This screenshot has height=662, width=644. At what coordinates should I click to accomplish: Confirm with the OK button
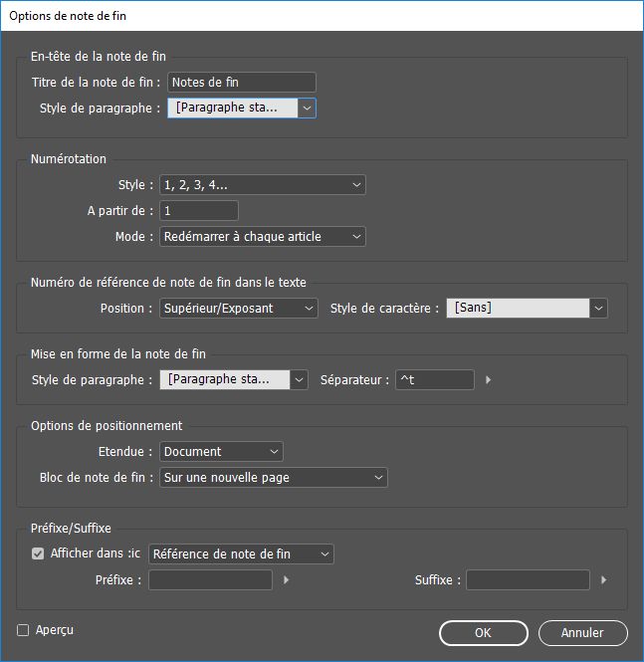(x=483, y=633)
